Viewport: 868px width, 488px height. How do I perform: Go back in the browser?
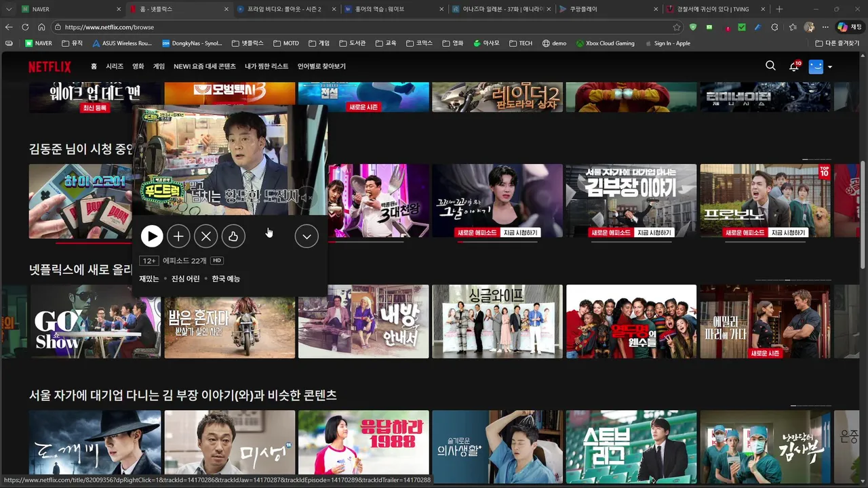(9, 27)
